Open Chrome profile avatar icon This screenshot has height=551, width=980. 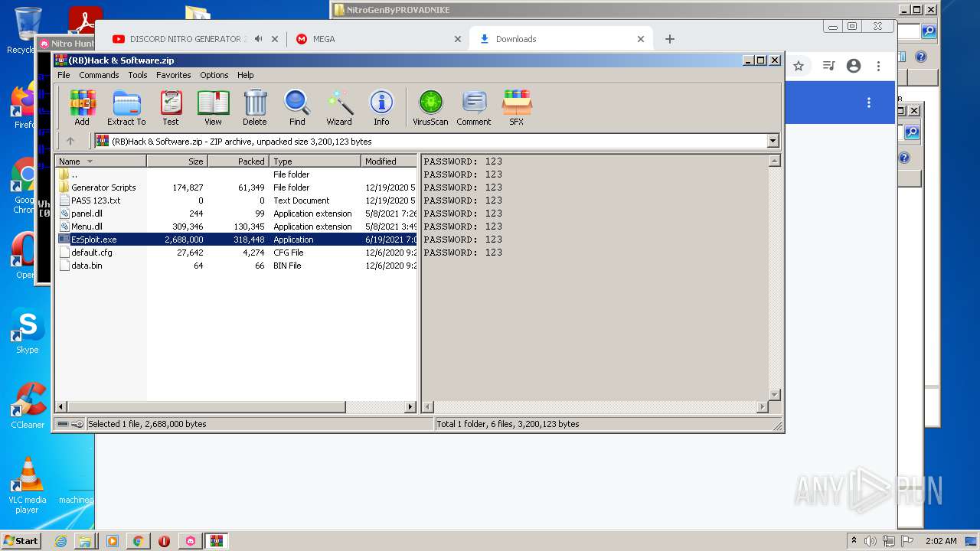pyautogui.click(x=854, y=66)
